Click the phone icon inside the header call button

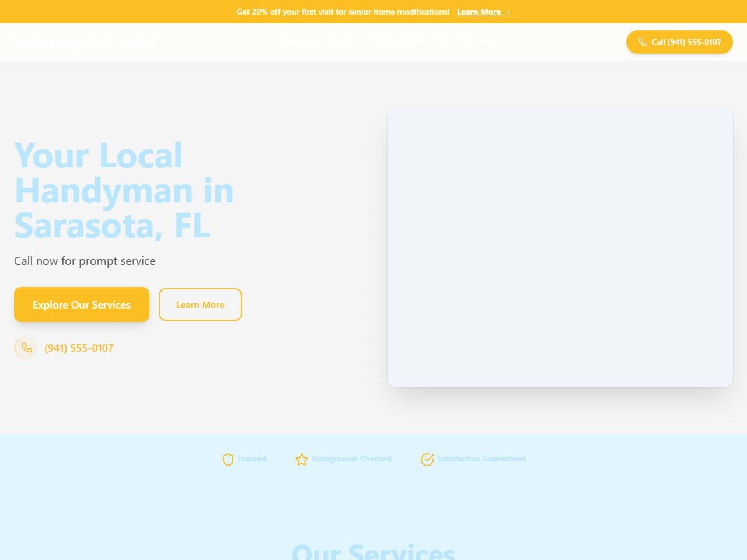[643, 42]
